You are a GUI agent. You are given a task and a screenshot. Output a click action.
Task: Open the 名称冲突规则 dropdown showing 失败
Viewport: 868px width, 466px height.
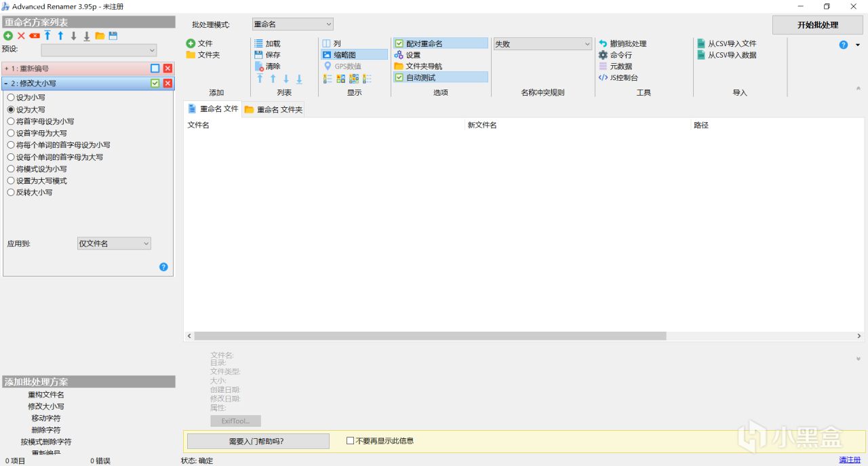542,43
